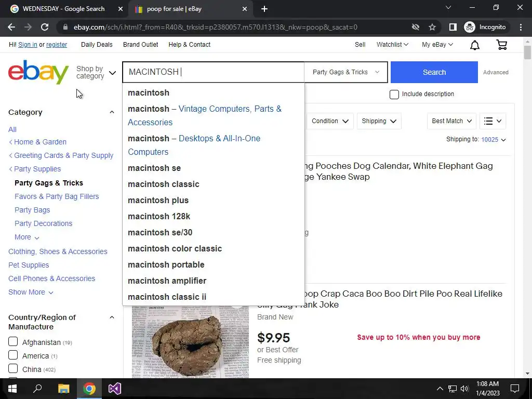Open the list view options dropdown
The height and width of the screenshot is (399, 532).
click(x=493, y=121)
